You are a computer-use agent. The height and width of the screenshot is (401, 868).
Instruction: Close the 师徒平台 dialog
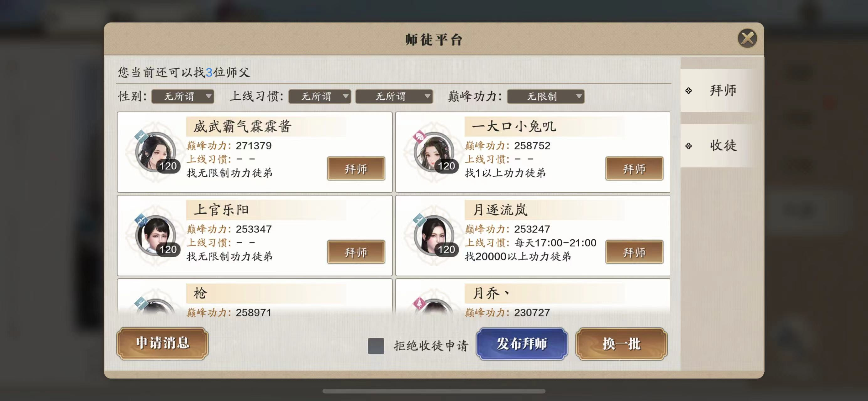click(747, 39)
